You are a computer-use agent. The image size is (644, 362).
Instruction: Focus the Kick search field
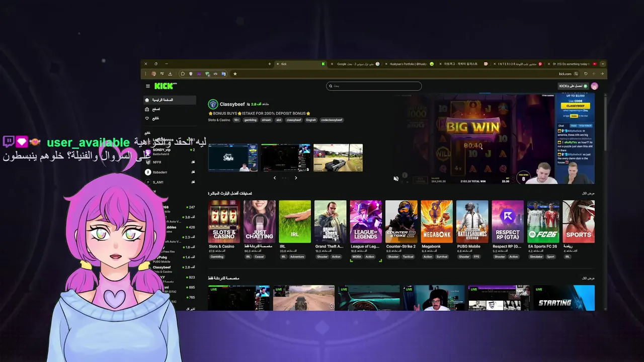(374, 86)
